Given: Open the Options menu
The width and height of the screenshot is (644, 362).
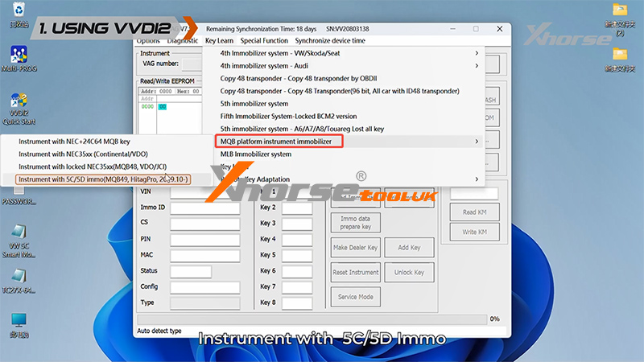Looking at the screenshot, I should 148,41.
